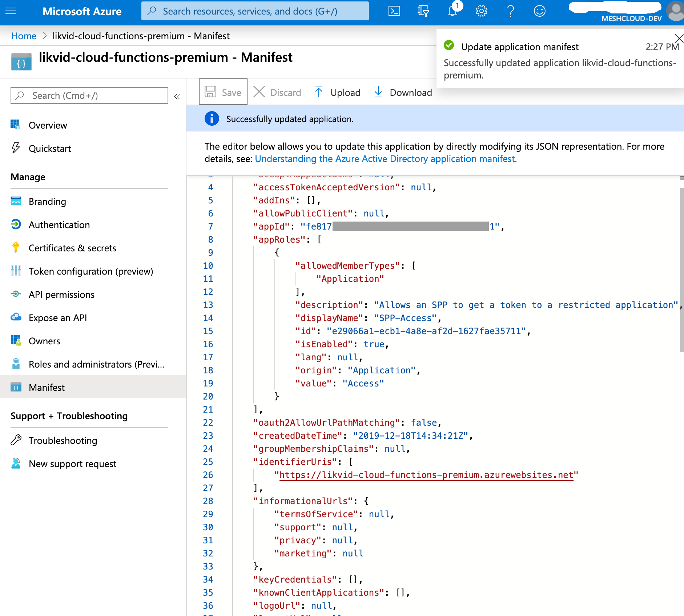Click the "appRoles" key on line 8
The width and height of the screenshot is (684, 616).
click(279, 240)
